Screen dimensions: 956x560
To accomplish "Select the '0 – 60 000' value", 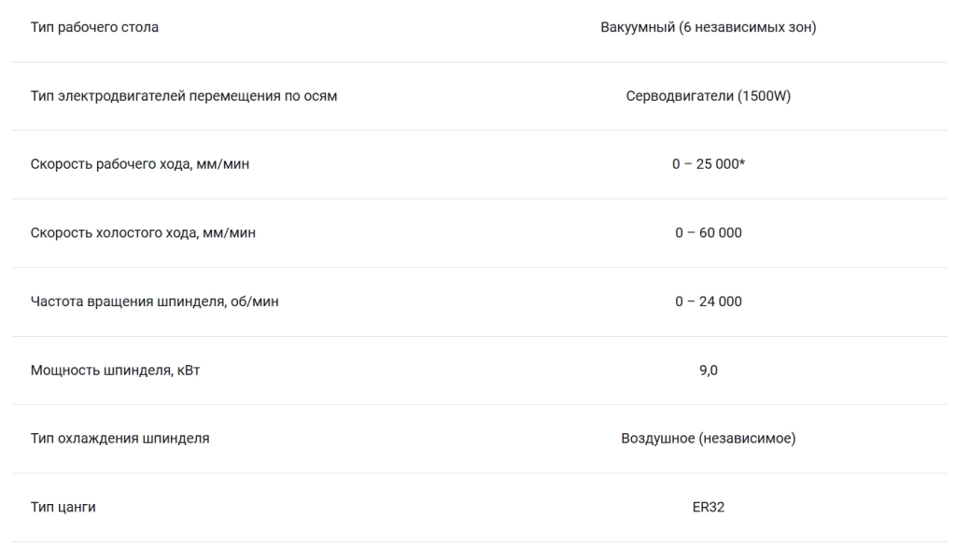I will 708,232.
